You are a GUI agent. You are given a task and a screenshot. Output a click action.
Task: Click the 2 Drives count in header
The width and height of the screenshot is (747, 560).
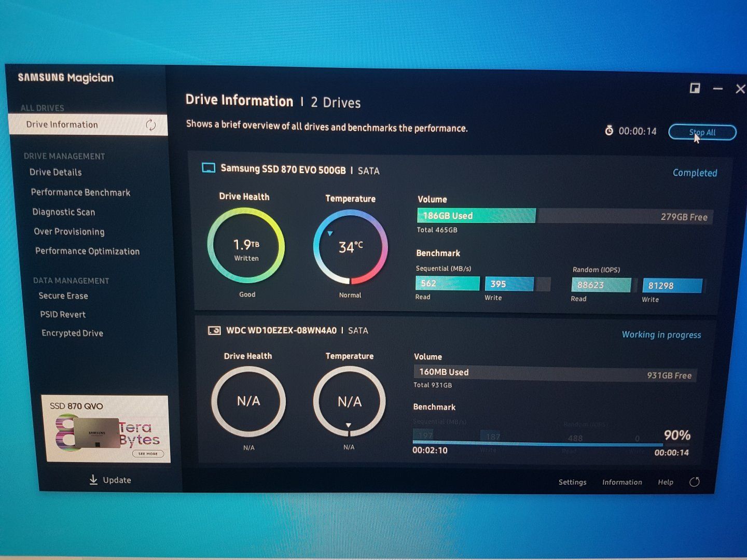[336, 103]
